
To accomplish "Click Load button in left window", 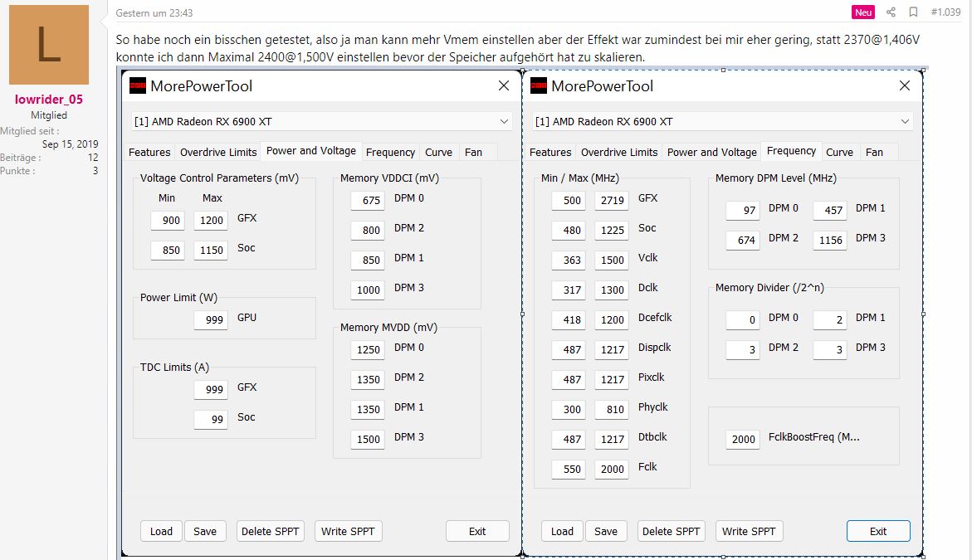I will point(161,531).
